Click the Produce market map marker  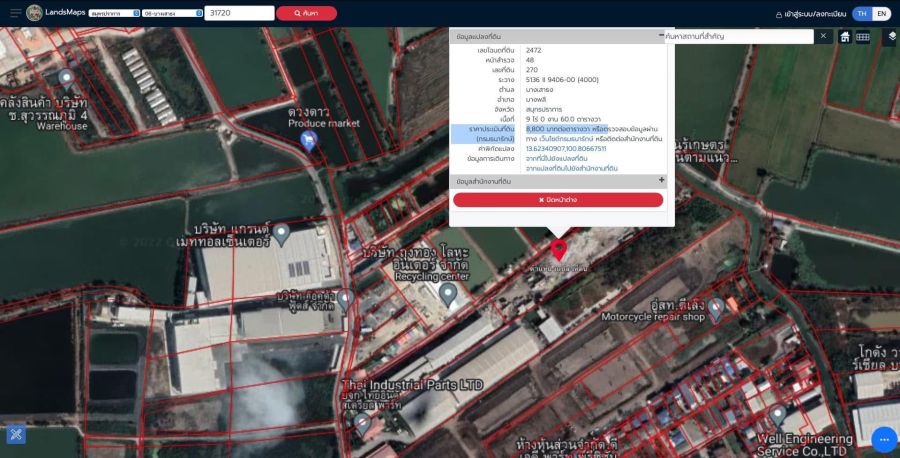pyautogui.click(x=309, y=141)
